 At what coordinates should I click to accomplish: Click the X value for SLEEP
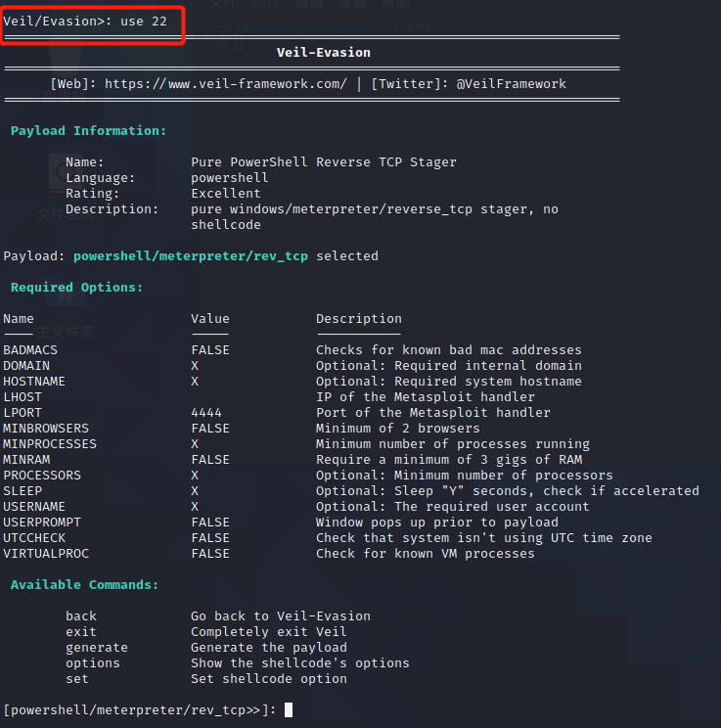(195, 491)
